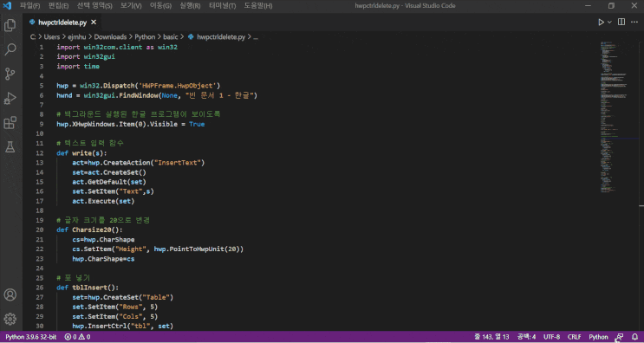The width and height of the screenshot is (644, 343).
Task: Click 'import win32gui' on line 2
Action: (x=86, y=56)
